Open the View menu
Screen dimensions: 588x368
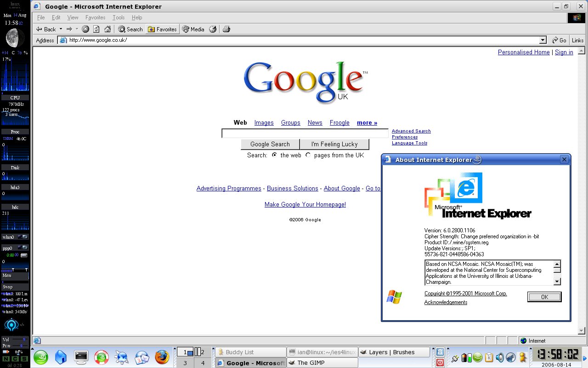(x=73, y=17)
